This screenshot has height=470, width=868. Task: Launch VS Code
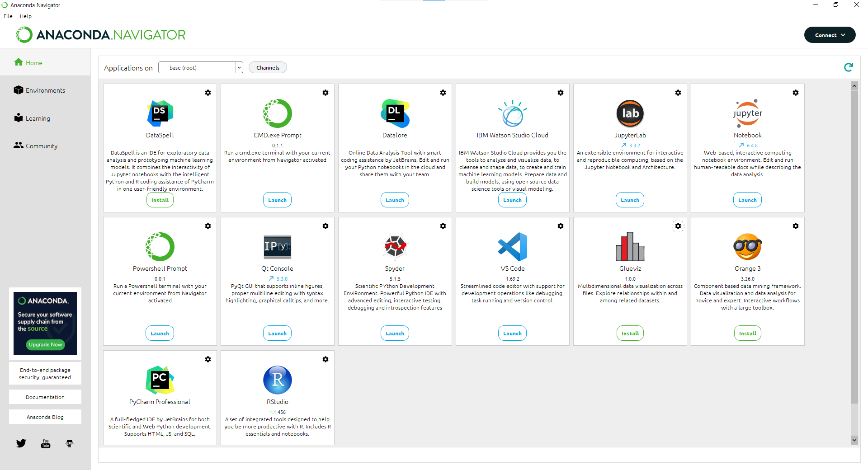513,333
